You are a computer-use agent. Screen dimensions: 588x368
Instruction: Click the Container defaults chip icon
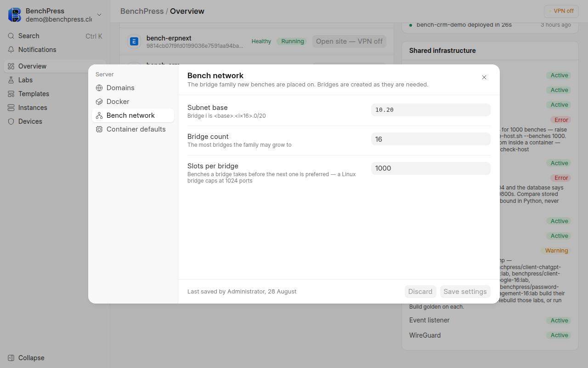coord(99,129)
